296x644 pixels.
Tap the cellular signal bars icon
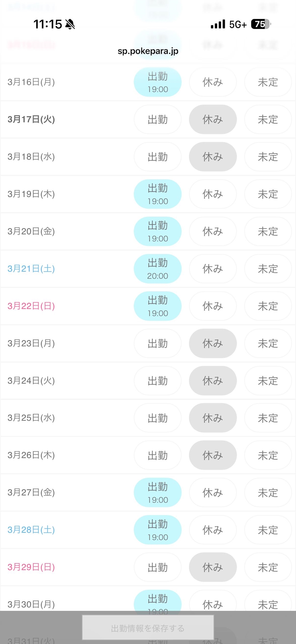click(218, 24)
